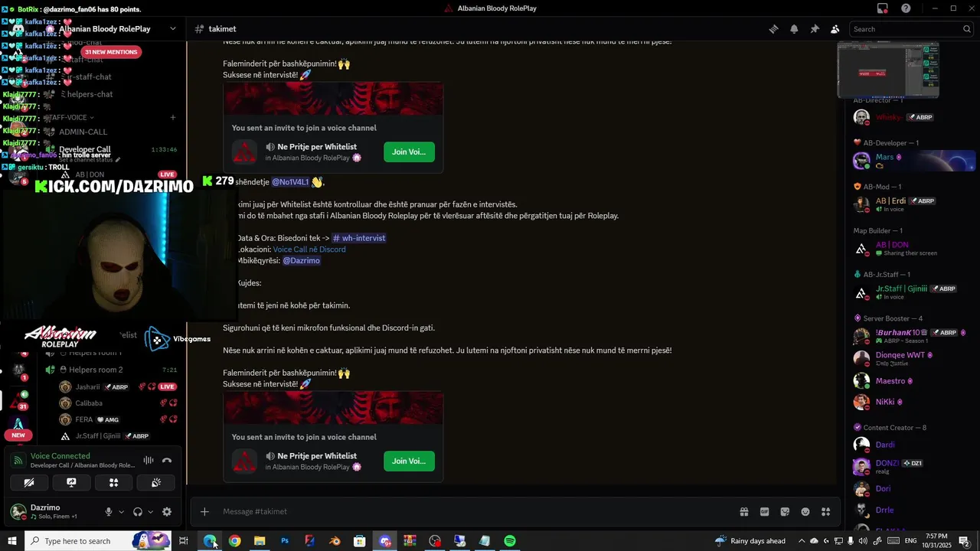
Task: Open the Windows Start menu
Action: 11,541
